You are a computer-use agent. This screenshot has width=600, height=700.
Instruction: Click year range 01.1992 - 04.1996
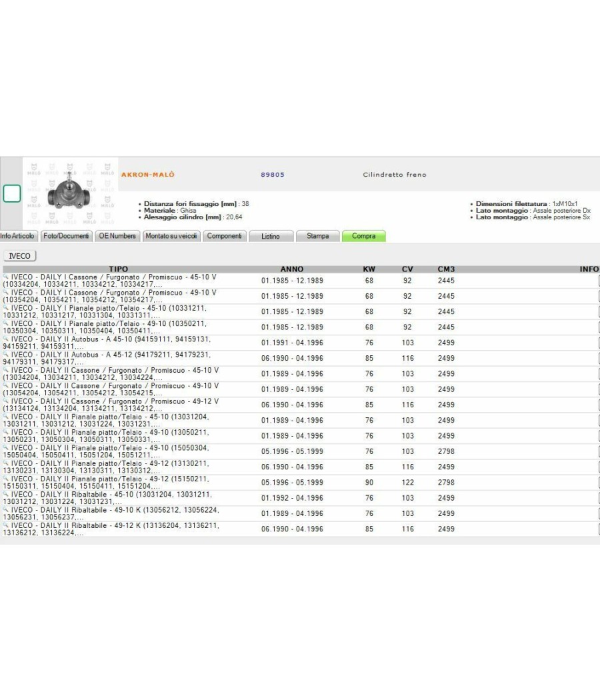(x=293, y=498)
